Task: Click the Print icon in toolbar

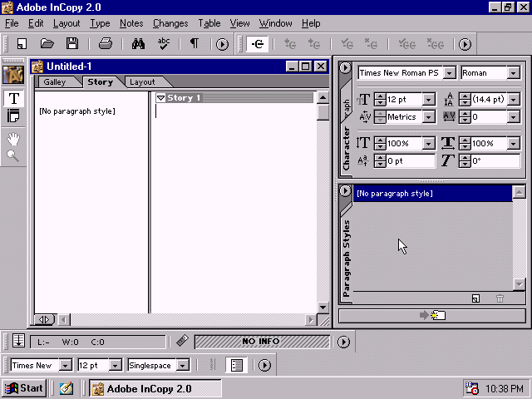Action: [106, 44]
